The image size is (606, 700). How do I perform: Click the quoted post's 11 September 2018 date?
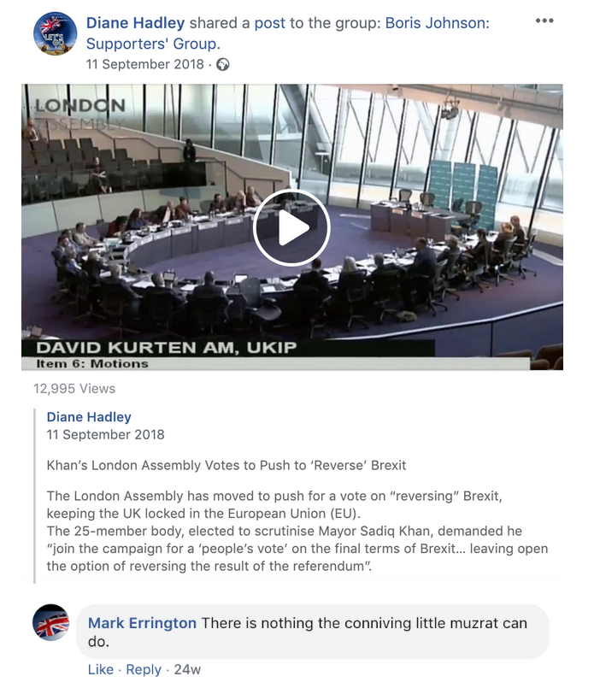coord(105,435)
